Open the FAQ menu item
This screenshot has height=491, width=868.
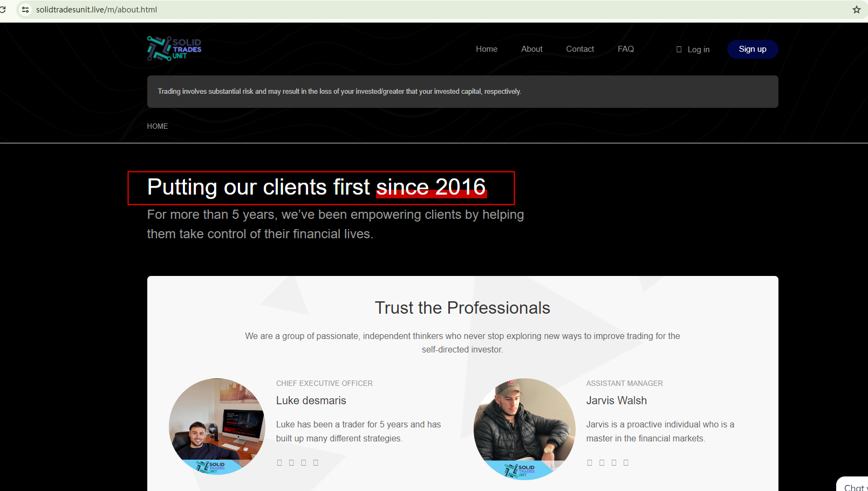(626, 49)
